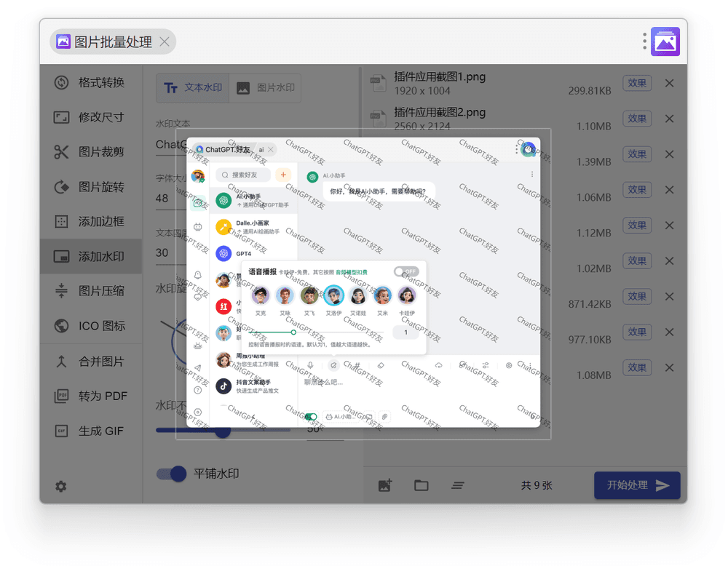The image size is (728, 566).
Task: Open the 格式转换 format conversion tool
Action: point(91,83)
